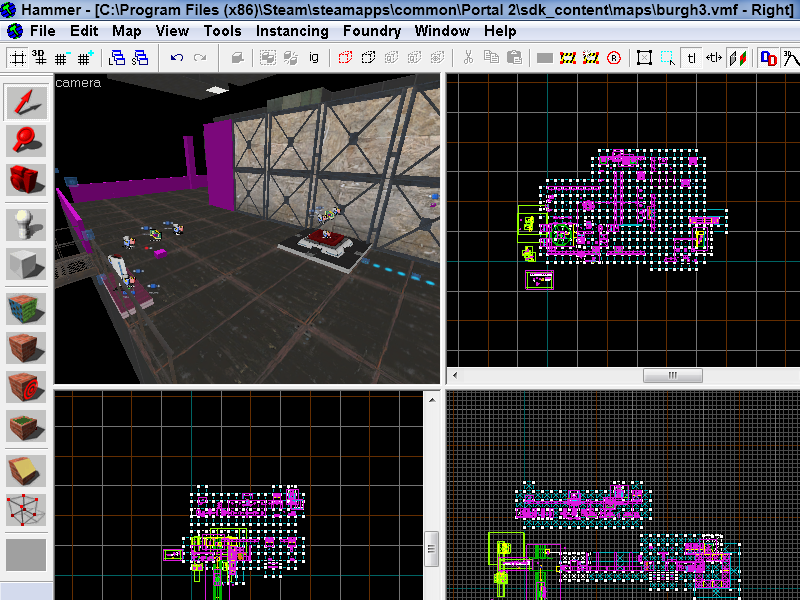Edit cordon bounds
The height and width of the screenshot is (600, 800).
590,58
